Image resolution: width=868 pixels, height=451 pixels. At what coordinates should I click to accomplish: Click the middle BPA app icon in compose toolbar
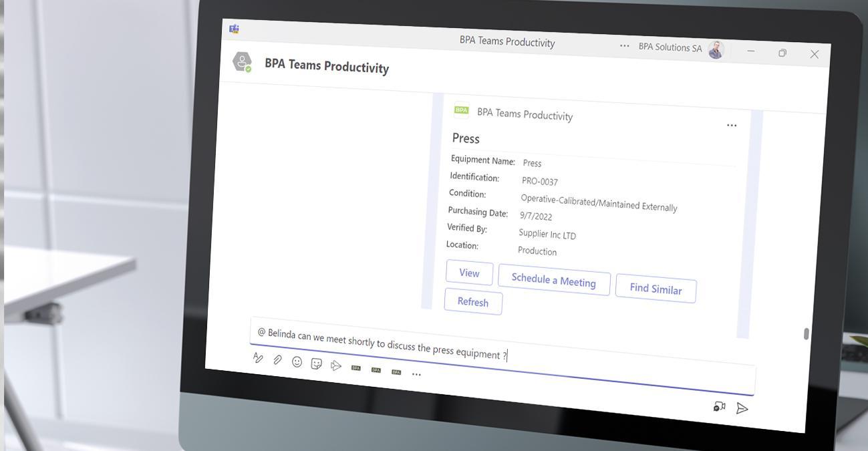[x=376, y=369]
